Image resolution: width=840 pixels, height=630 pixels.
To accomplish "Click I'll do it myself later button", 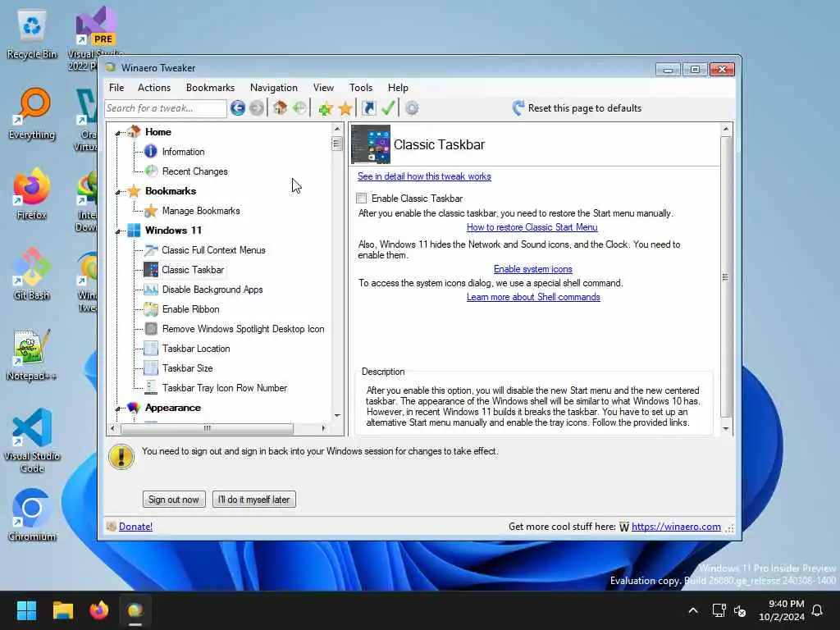I will click(254, 500).
